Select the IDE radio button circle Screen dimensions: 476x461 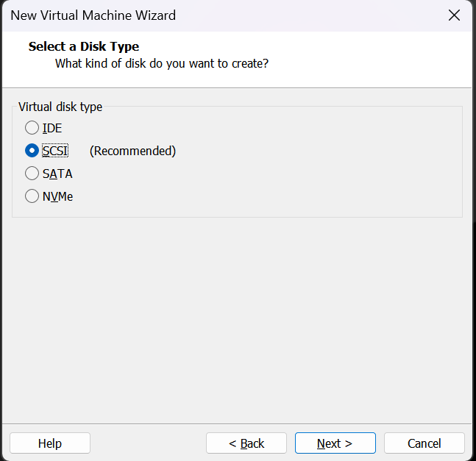pyautogui.click(x=32, y=128)
